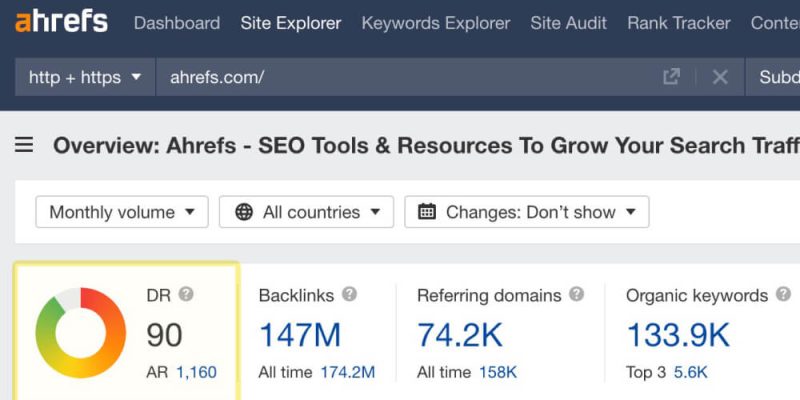Open the URL in a new tab icon
The height and width of the screenshot is (400, 800).
click(671, 77)
